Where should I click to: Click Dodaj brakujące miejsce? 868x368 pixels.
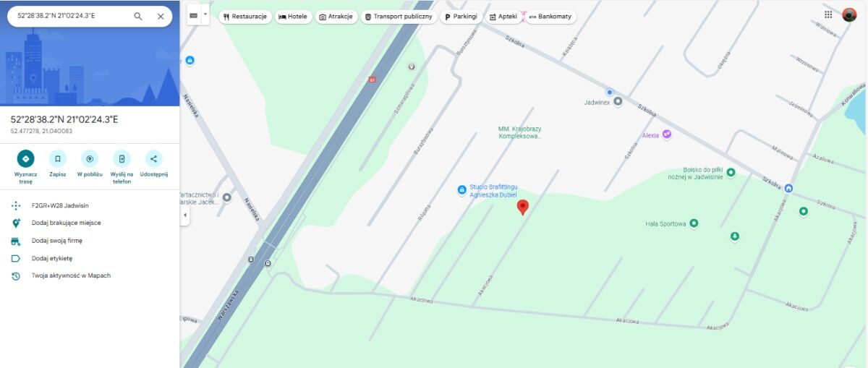(x=67, y=223)
